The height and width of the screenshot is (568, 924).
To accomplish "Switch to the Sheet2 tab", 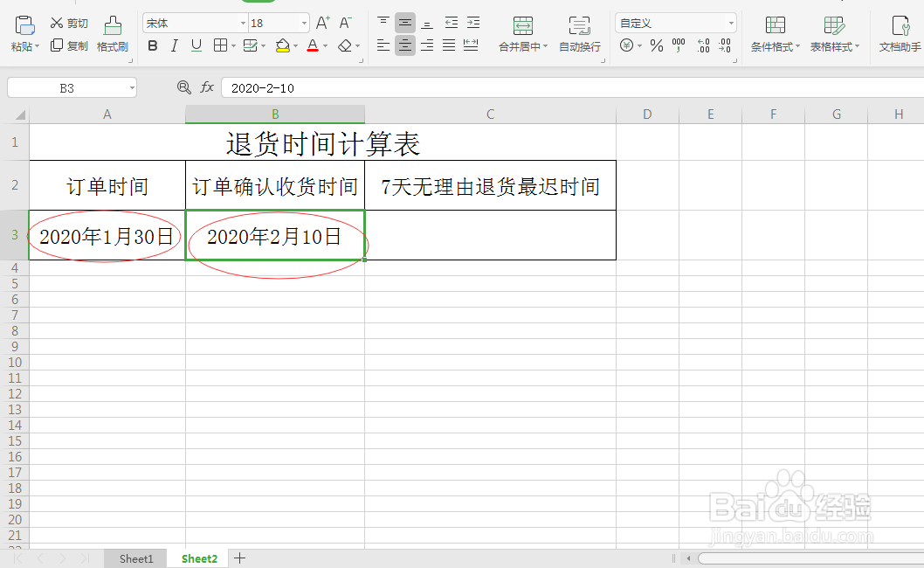I will coord(198,558).
